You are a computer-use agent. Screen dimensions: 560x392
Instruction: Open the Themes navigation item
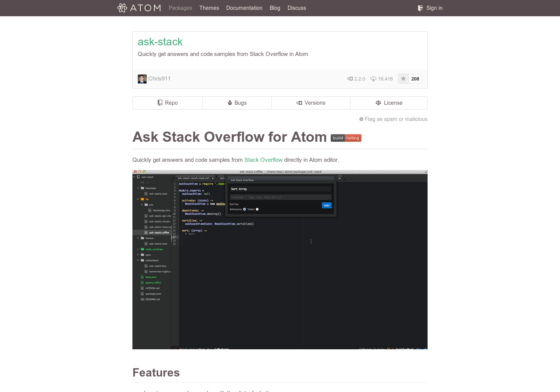point(209,8)
